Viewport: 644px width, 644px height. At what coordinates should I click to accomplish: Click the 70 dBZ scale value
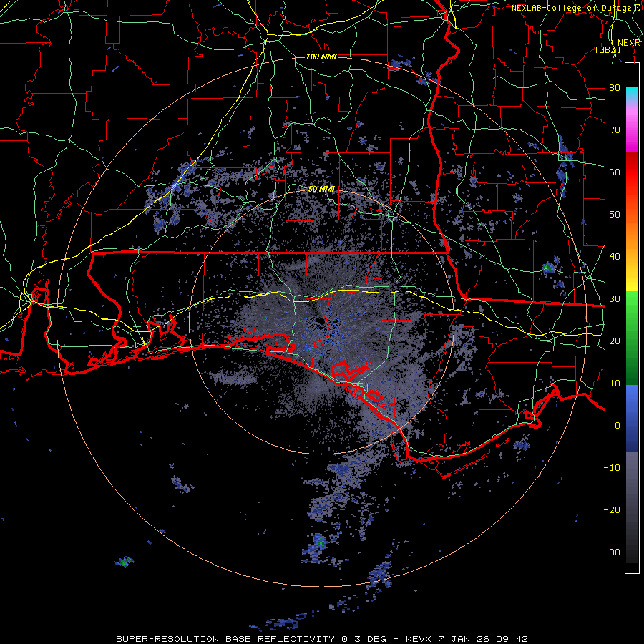(615, 130)
